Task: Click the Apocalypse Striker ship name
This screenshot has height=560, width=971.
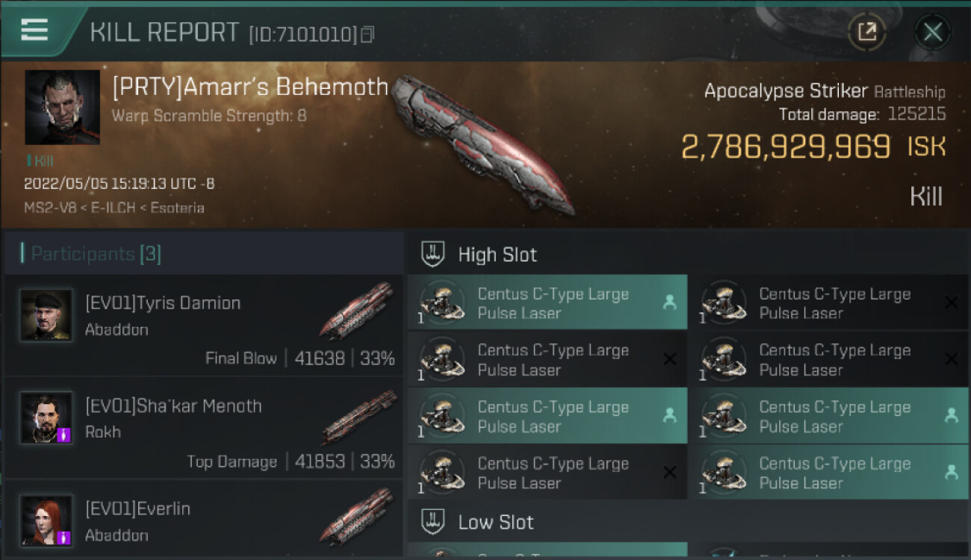Action: click(x=786, y=91)
